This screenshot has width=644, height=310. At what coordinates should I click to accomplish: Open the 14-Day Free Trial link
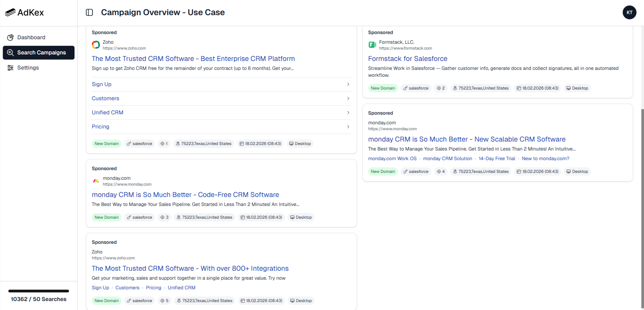(497, 159)
